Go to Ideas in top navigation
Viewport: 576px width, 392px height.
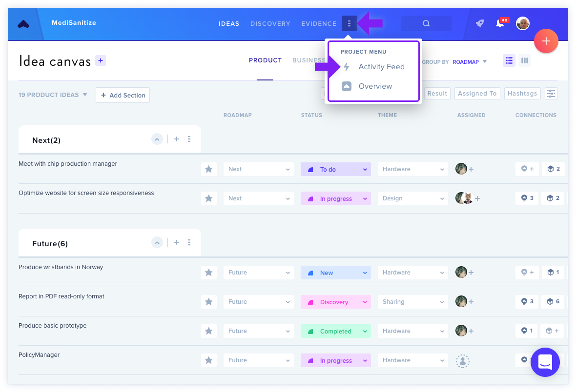pos(229,24)
